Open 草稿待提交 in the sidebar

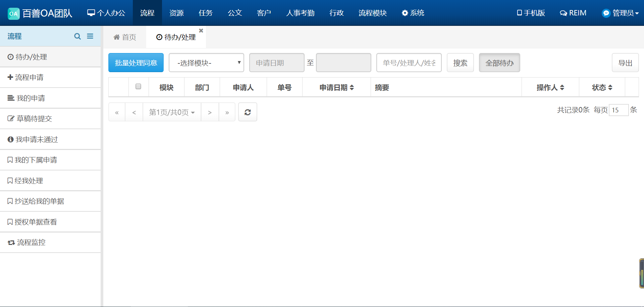50,119
